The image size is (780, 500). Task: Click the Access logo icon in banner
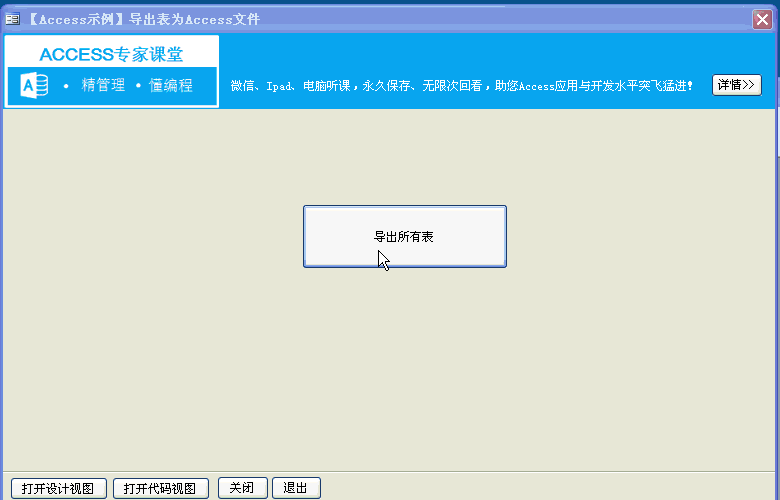[x=34, y=85]
